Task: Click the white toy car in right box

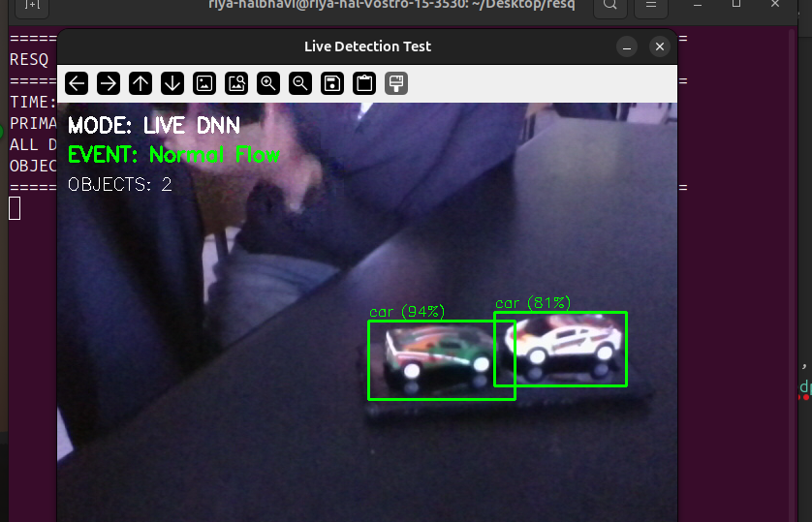Action: (565, 344)
